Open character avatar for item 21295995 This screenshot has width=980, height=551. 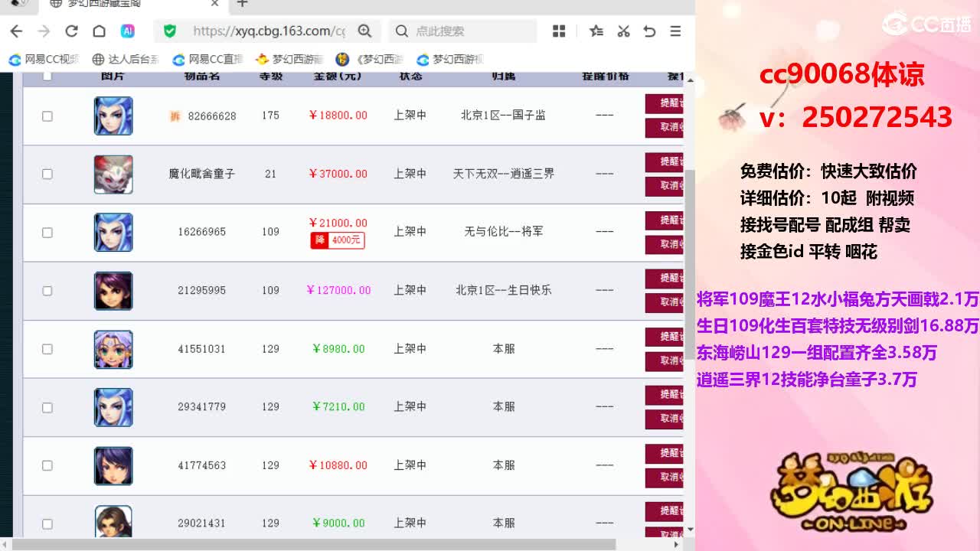coord(113,291)
